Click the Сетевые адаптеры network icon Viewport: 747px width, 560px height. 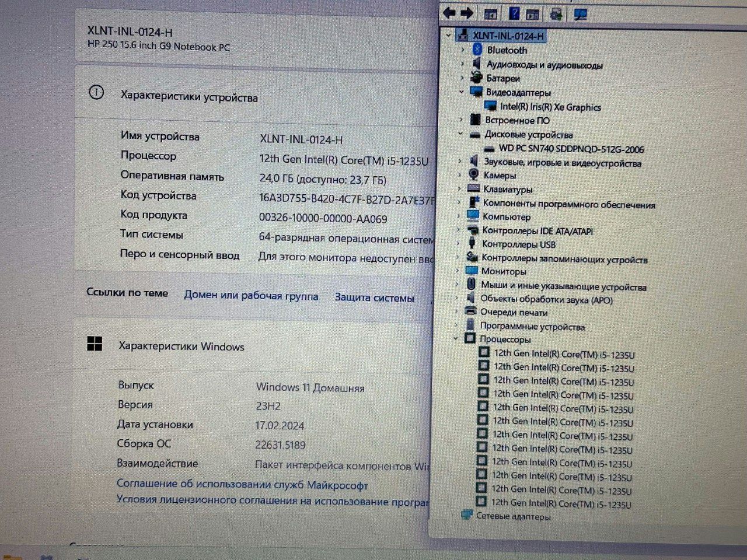[x=467, y=514]
